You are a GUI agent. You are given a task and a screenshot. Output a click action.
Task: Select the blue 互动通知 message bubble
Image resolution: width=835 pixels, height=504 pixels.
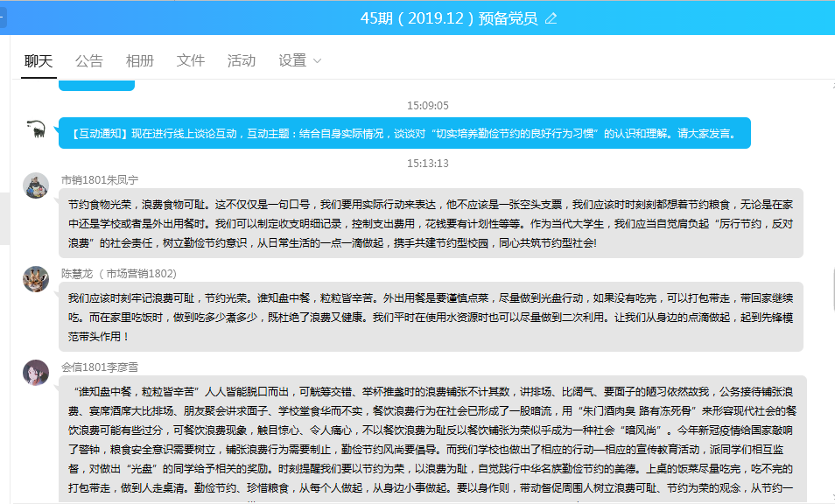pos(404,134)
